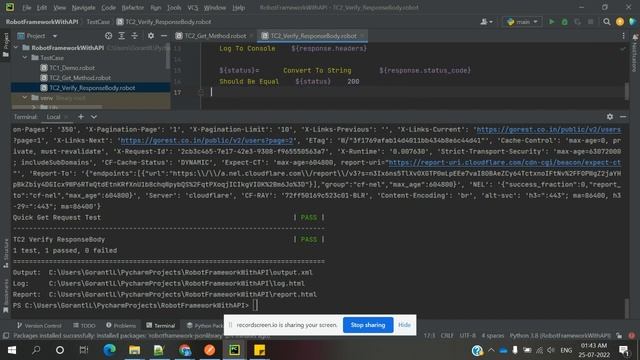Click the Python 3.8 interpreter status entry
The width and height of the screenshot is (640, 360).
click(x=560, y=336)
